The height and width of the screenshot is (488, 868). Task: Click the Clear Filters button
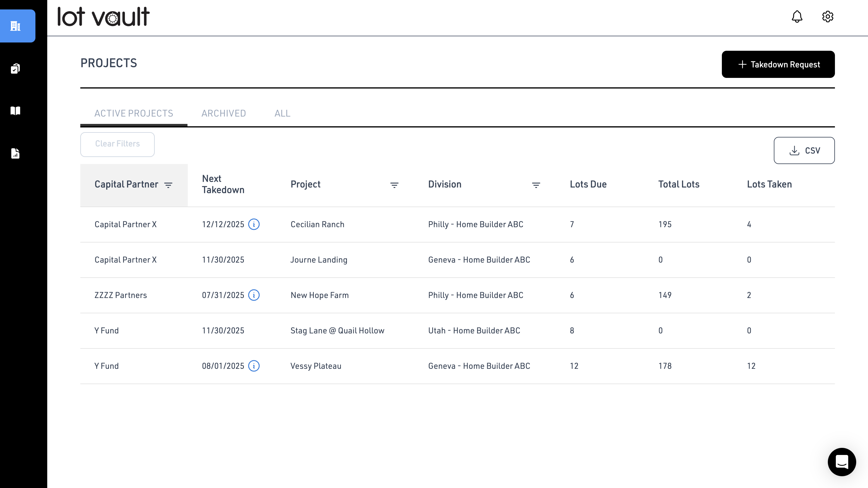click(x=117, y=144)
